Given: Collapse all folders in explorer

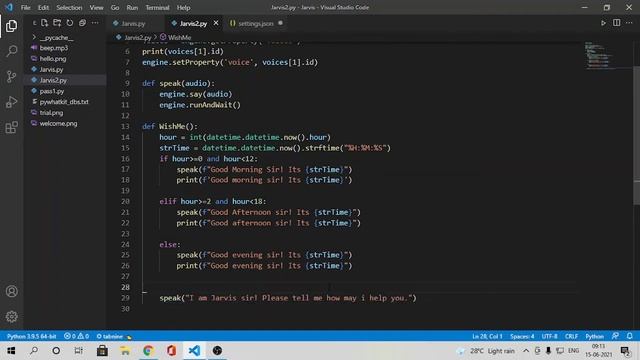Looking at the screenshot, I should coord(82,23).
